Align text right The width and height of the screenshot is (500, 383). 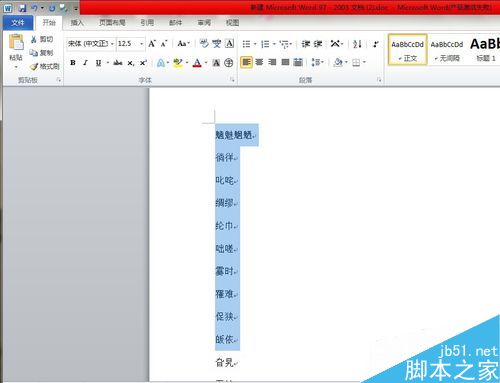272,62
